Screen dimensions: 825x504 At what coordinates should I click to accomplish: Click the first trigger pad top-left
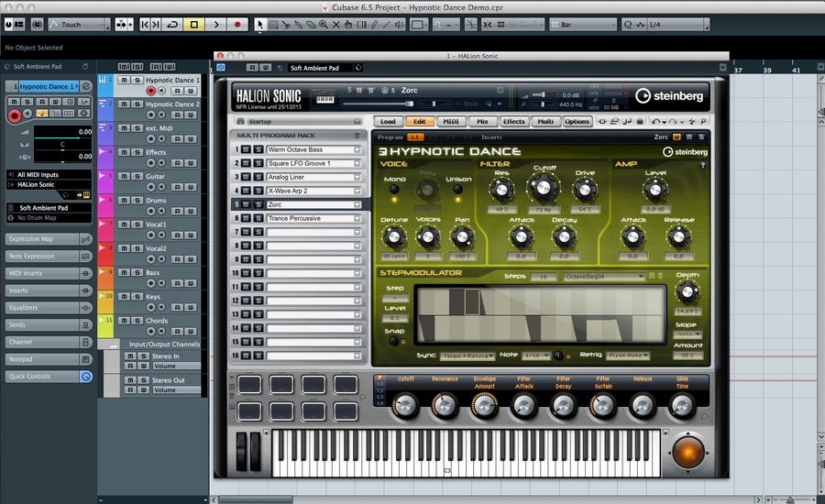click(x=248, y=385)
